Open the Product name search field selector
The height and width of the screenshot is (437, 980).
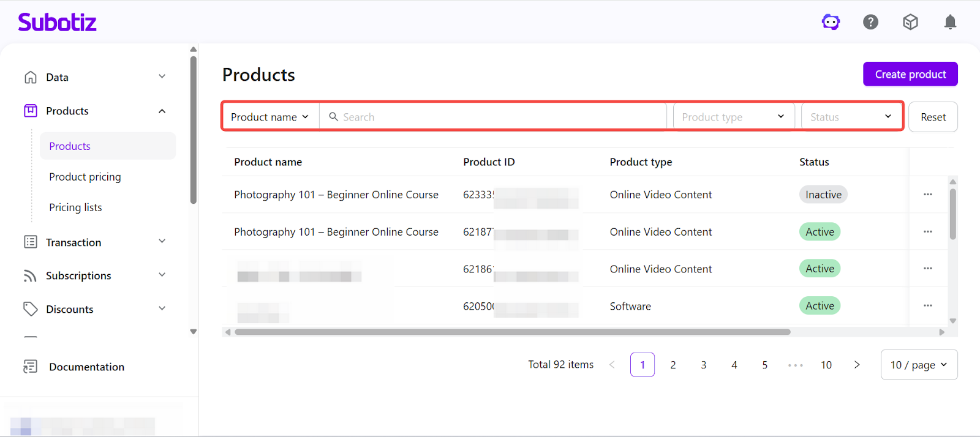point(269,117)
